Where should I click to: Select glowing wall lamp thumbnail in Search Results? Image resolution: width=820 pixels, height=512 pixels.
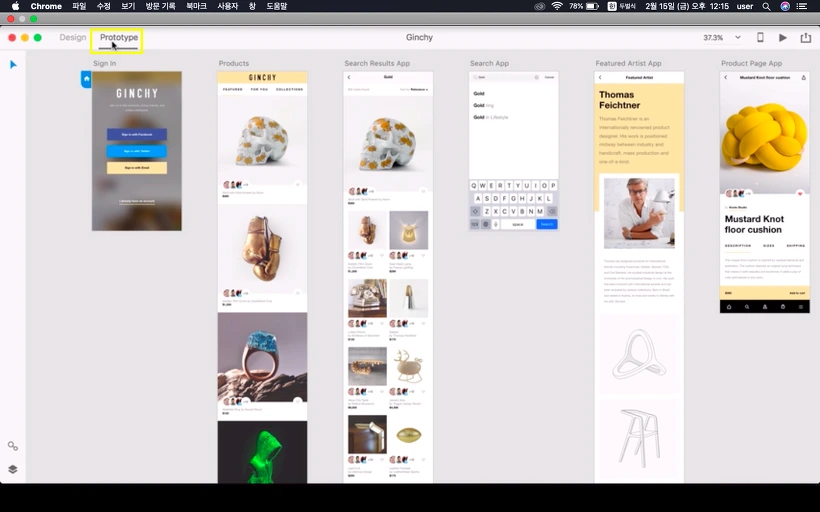coord(408,230)
